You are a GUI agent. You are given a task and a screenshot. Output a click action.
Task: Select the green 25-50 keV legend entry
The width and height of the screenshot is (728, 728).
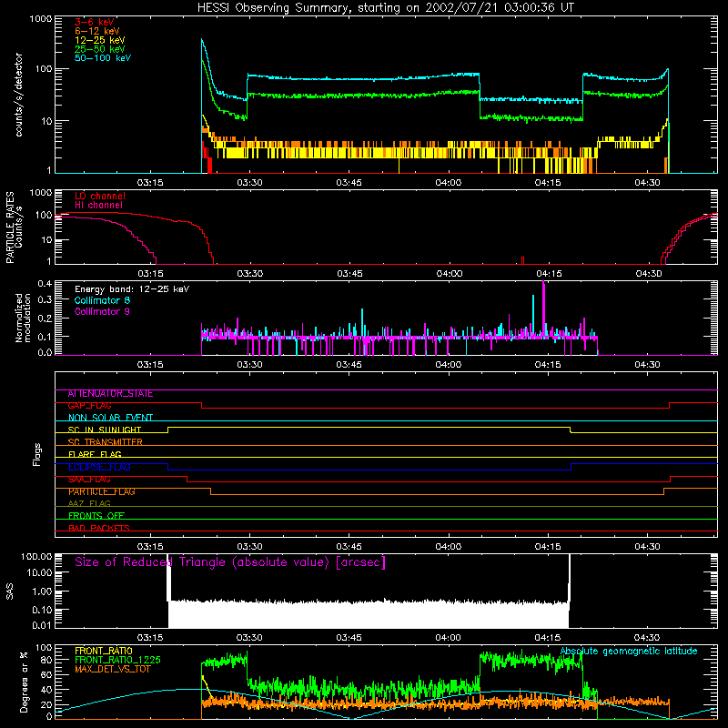click(99, 49)
